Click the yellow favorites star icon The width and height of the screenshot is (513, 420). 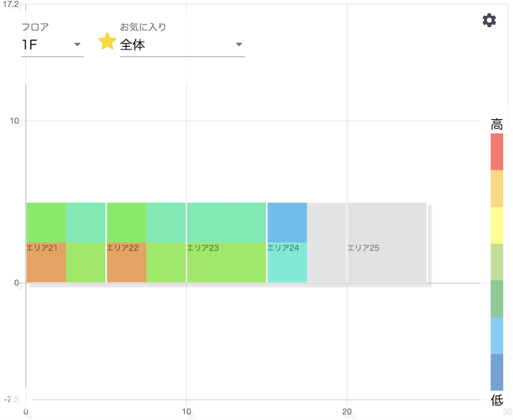pyautogui.click(x=107, y=42)
